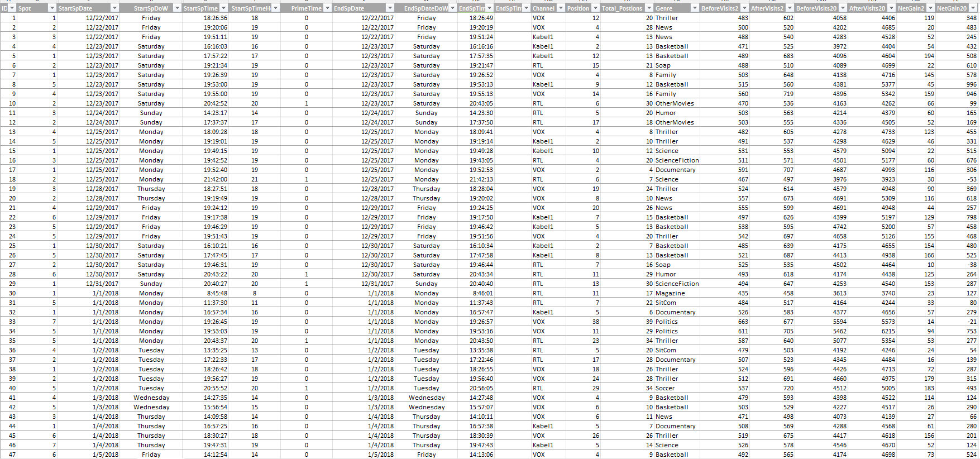Open the AfterVisits2 filter dropdown
Image resolution: width=980 pixels, height=459 pixels.
(790, 8)
